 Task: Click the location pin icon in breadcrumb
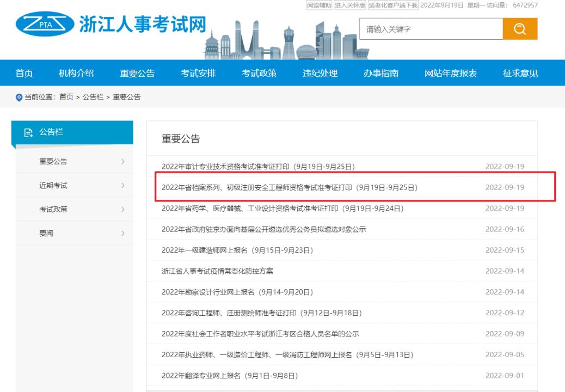click(19, 97)
